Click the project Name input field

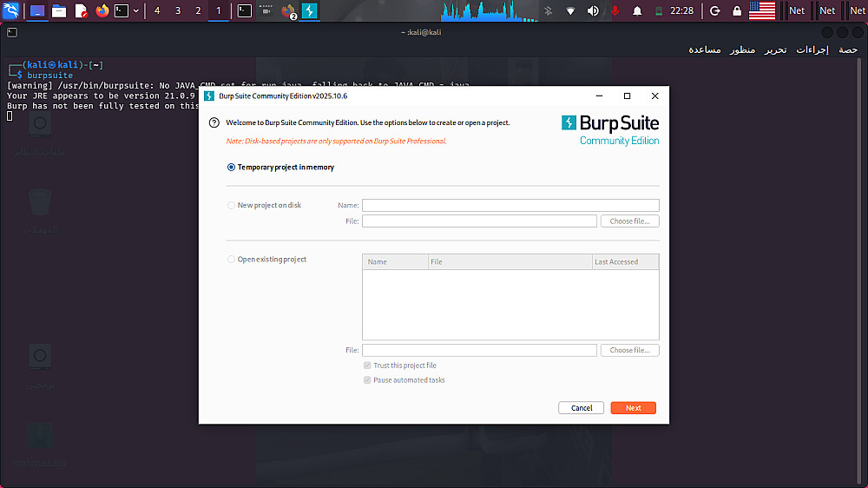[510, 205]
